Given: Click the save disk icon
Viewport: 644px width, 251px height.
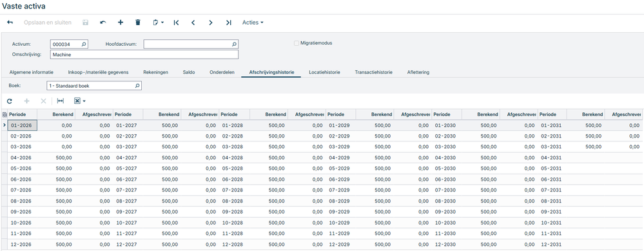Looking at the screenshot, I should 86,23.
